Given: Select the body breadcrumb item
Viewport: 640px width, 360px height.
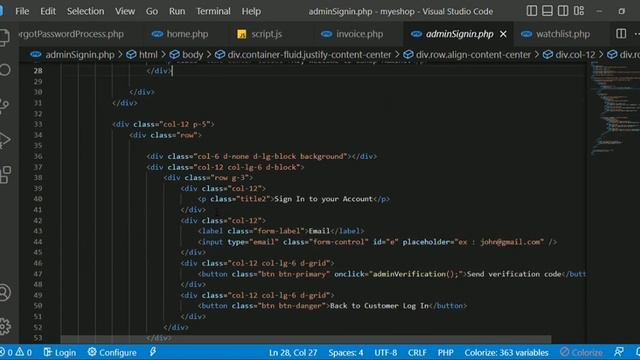Looking at the screenshot, I should tap(187, 54).
